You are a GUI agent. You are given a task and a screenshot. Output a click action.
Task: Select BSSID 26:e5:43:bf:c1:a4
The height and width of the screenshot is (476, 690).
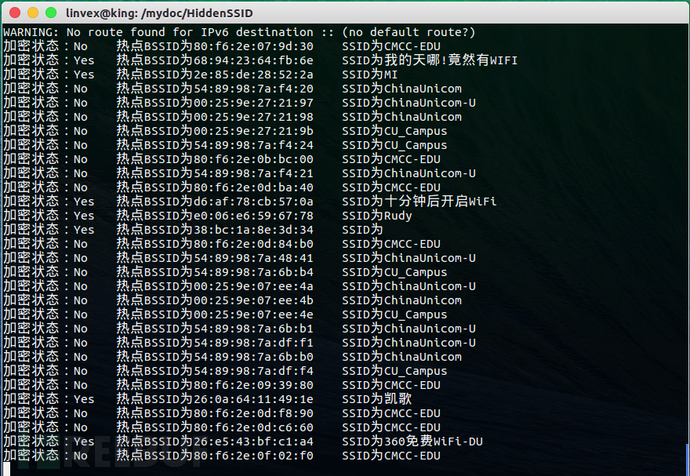253,441
